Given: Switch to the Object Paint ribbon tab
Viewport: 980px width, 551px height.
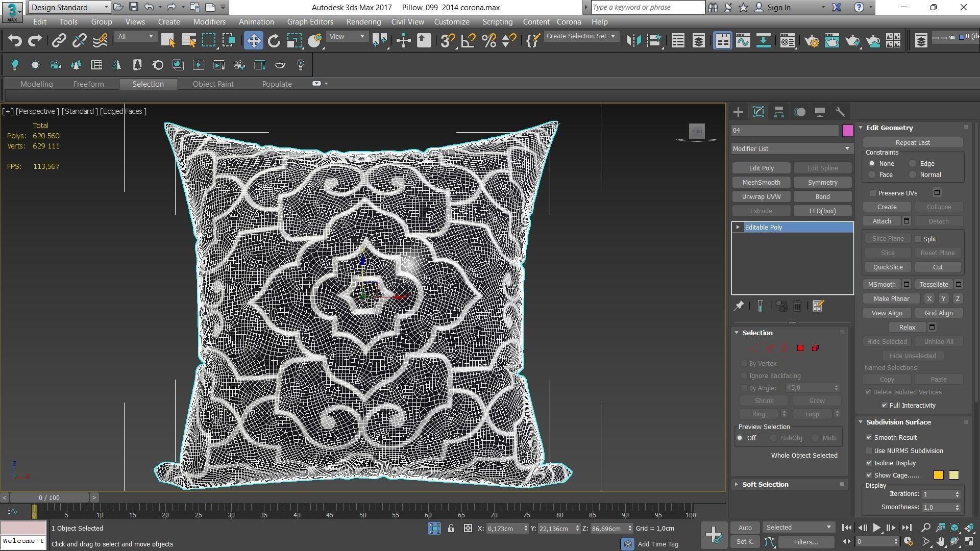Looking at the screenshot, I should pos(213,84).
